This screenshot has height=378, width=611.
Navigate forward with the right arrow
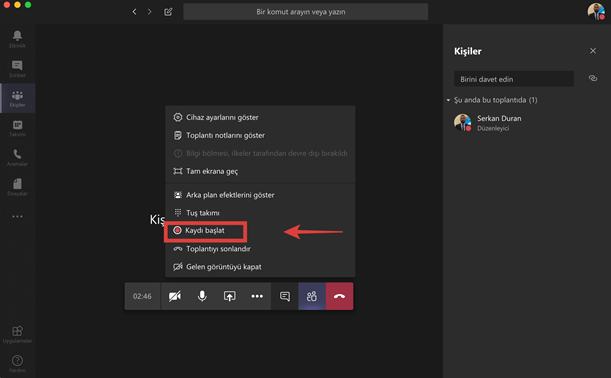tap(149, 12)
